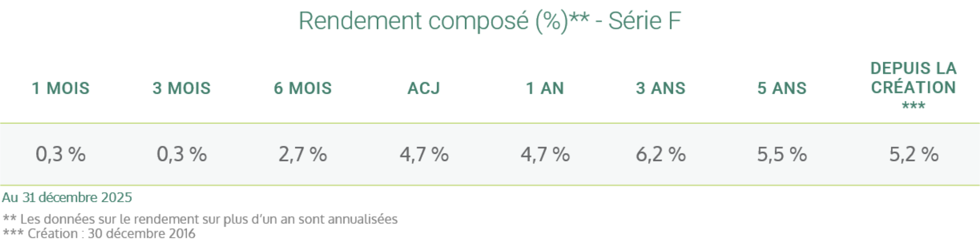980x243 pixels.
Task: Click the "Au 31 décembre 2025" date text
Action: [67, 198]
